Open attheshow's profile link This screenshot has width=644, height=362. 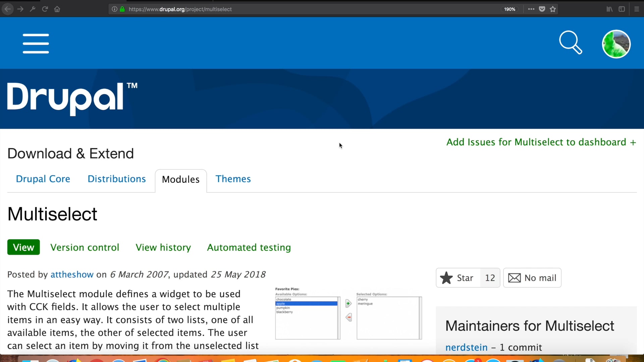pos(72,274)
